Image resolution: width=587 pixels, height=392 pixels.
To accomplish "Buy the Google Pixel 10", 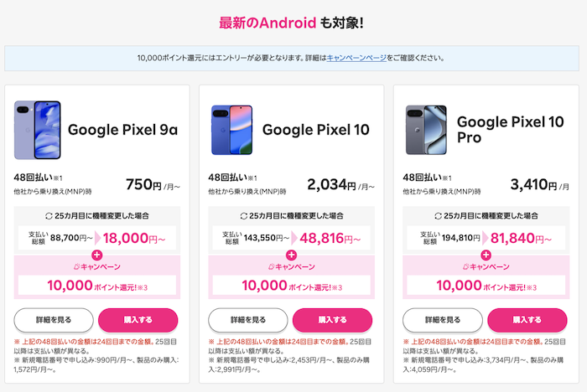I will click(x=332, y=320).
